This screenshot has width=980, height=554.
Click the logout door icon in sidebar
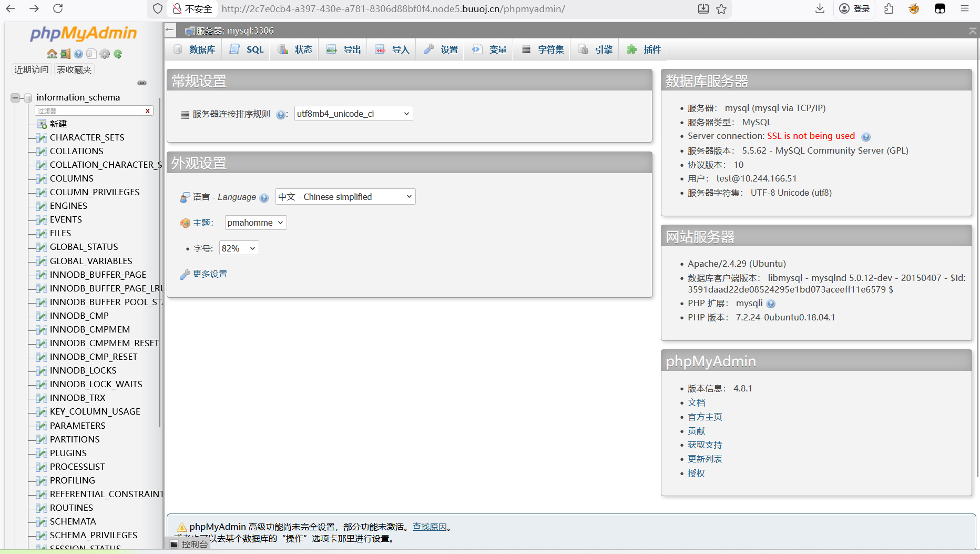click(x=65, y=54)
